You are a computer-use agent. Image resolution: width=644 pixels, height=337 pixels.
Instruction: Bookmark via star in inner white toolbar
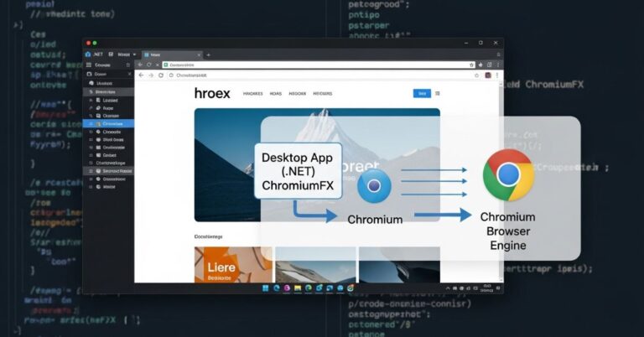click(476, 75)
